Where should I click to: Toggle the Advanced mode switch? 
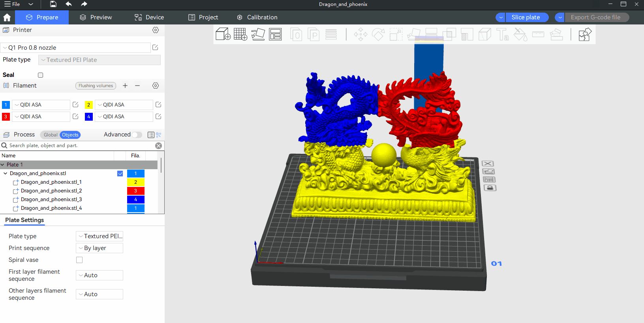click(x=137, y=135)
